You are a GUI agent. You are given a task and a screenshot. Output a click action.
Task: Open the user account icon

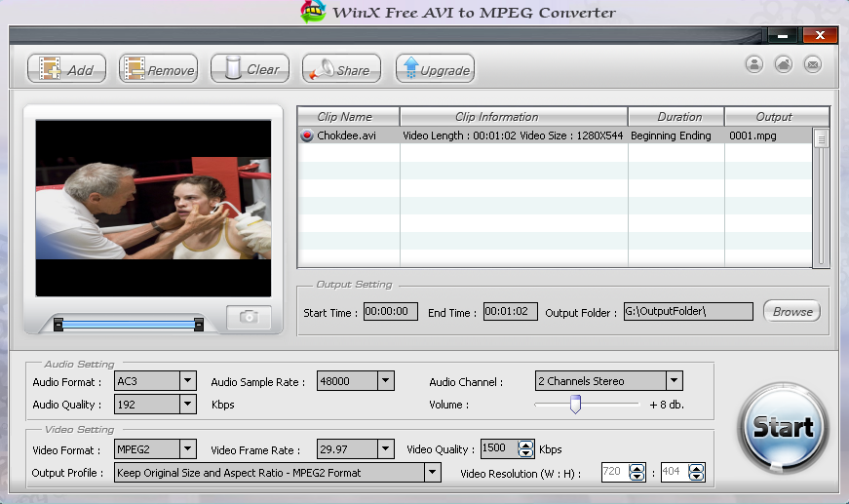point(754,64)
